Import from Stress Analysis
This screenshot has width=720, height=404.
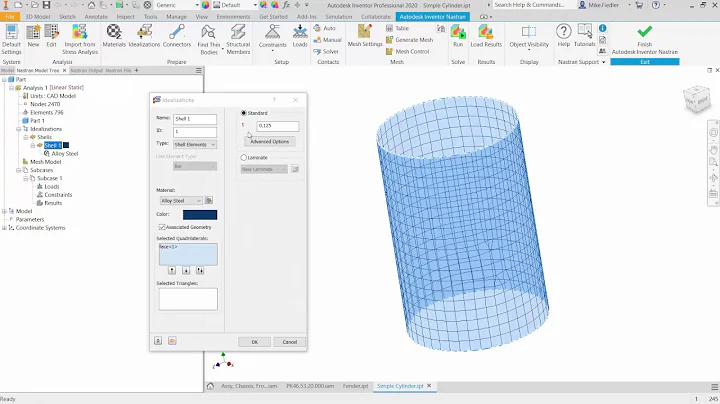tap(80, 39)
